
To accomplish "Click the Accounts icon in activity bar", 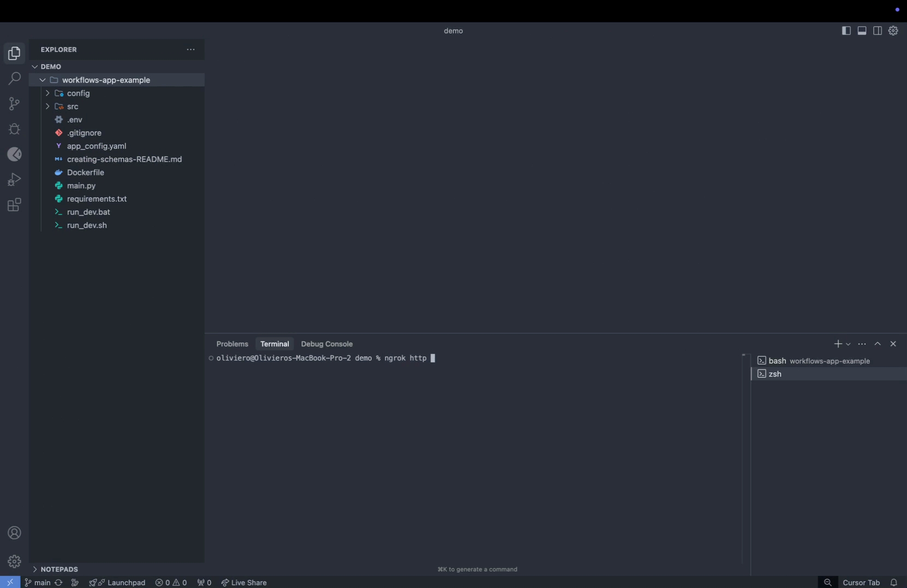I will coord(14,533).
